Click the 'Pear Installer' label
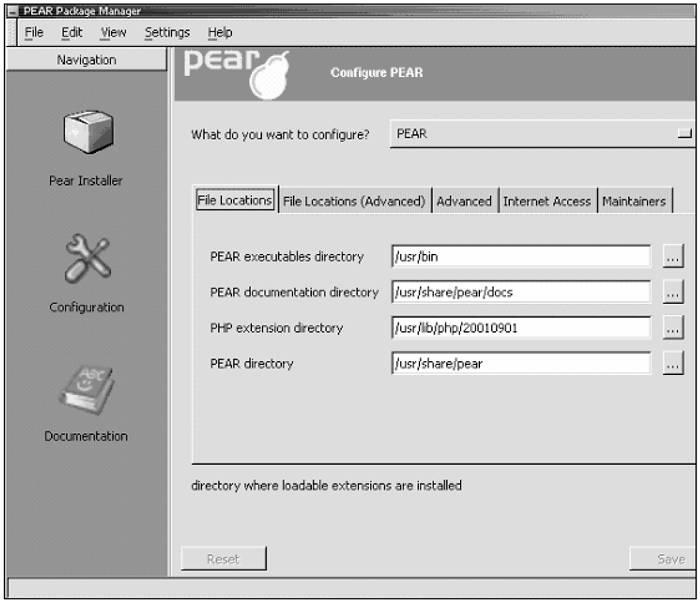The width and height of the screenshot is (700, 603). click(x=86, y=181)
